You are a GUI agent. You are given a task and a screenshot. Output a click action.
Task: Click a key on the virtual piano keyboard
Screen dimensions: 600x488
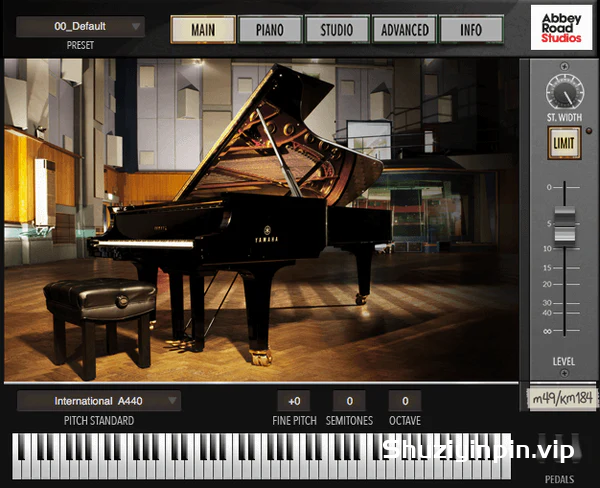point(261,456)
